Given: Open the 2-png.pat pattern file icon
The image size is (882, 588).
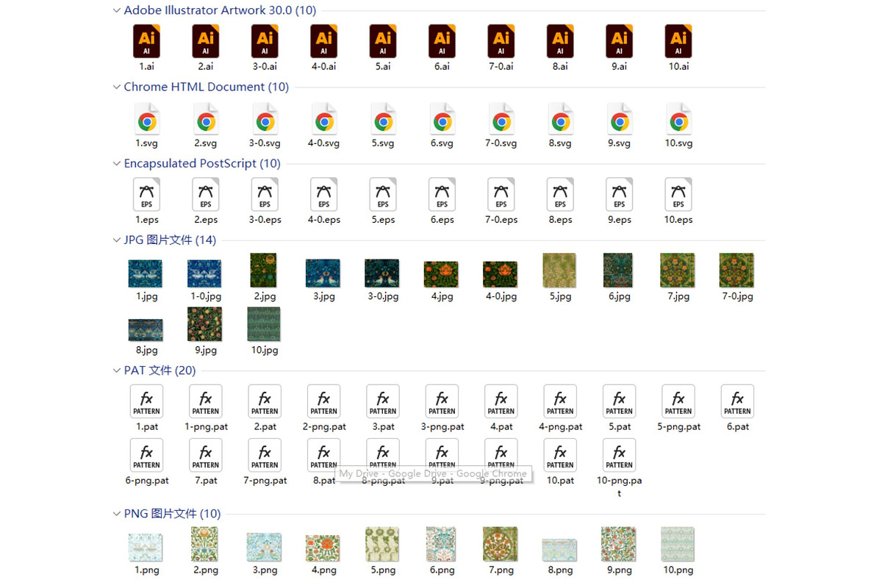Looking at the screenshot, I should pyautogui.click(x=323, y=402).
